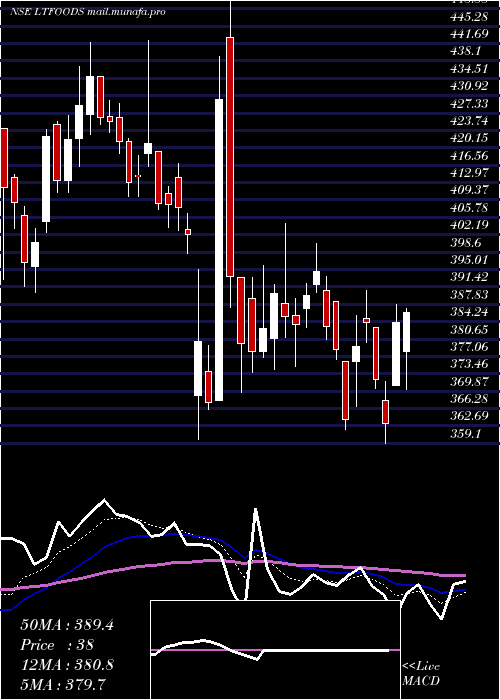Select the 362.69 price axis label
500x700 pixels.
469,416
